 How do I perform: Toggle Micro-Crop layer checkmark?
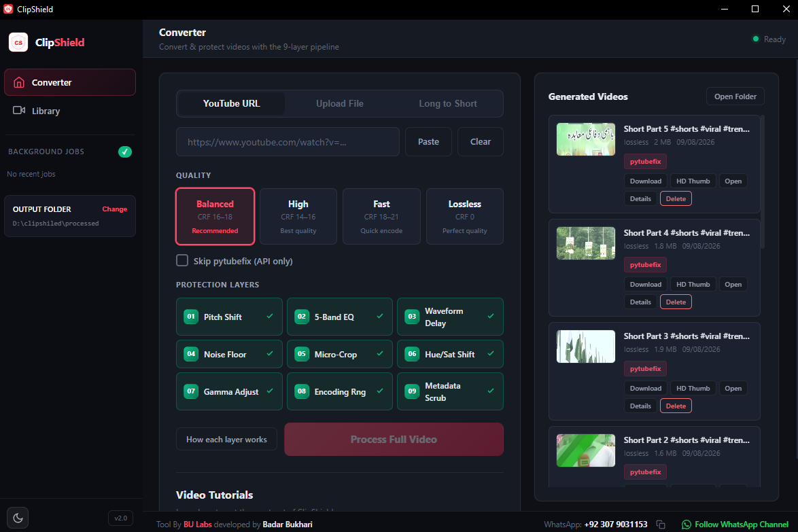pos(380,353)
